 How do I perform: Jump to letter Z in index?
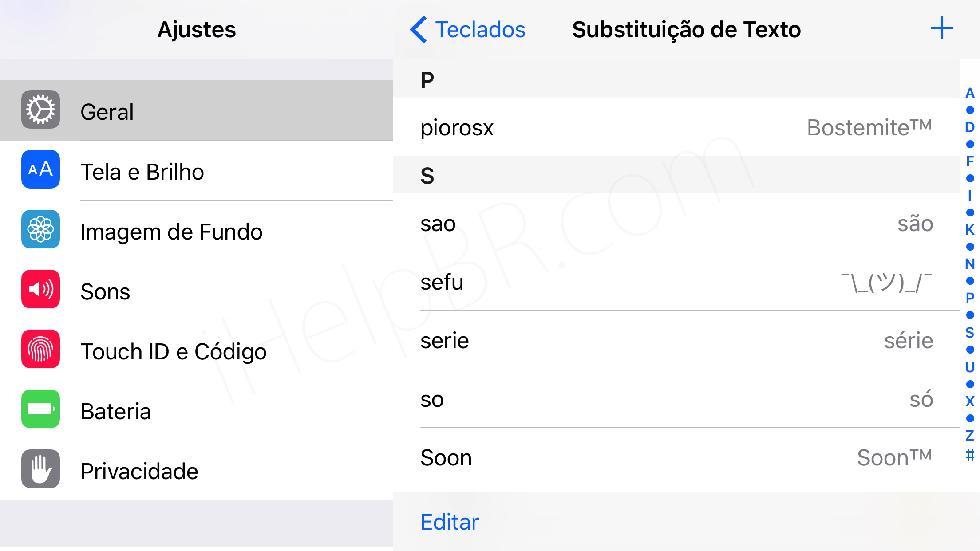point(970,435)
